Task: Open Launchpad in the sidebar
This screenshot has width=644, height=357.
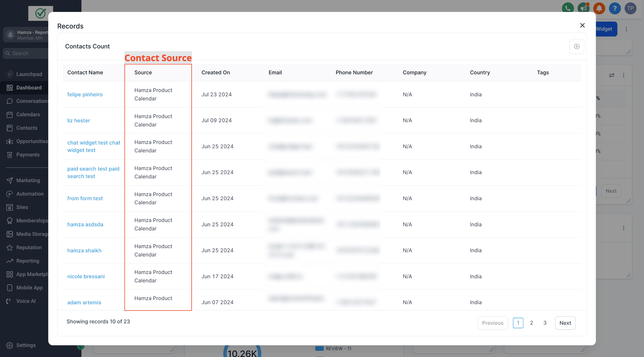Action: point(24,74)
